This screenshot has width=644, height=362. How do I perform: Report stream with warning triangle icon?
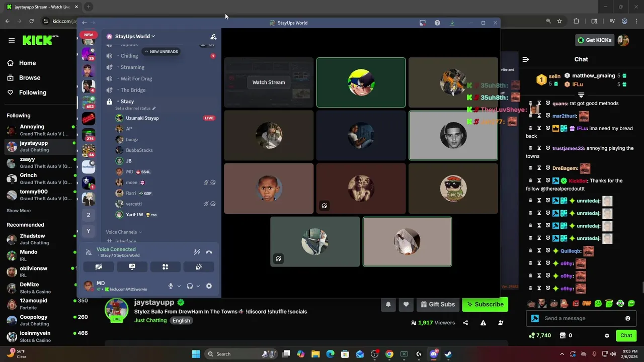483,323
